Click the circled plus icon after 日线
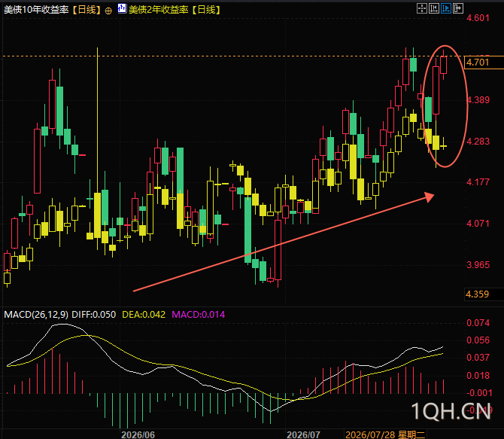 click(108, 11)
